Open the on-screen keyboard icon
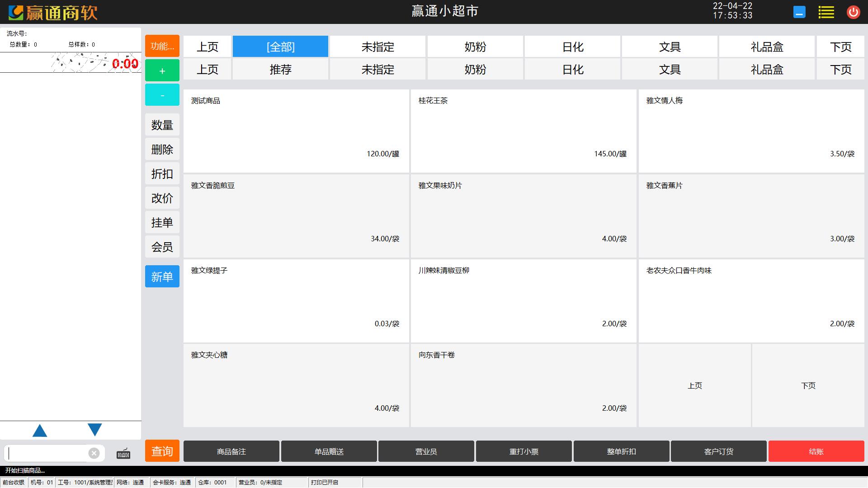This screenshot has width=868, height=488. pos(123,454)
